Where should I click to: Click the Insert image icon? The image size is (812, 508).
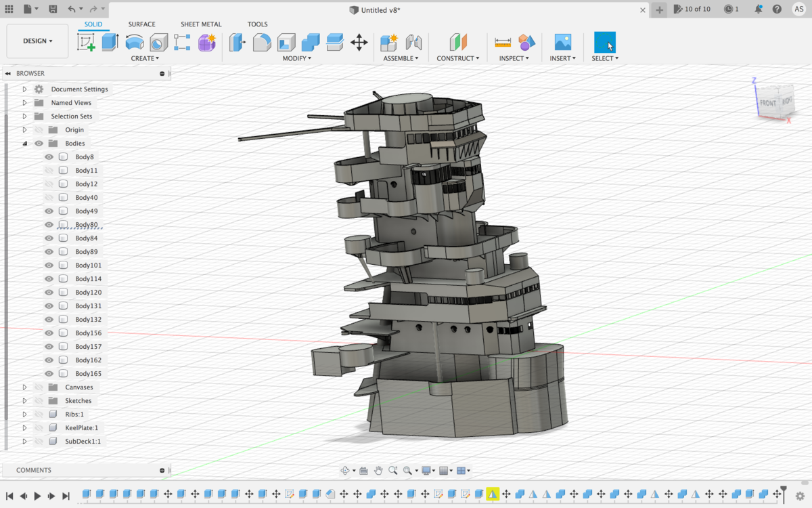563,43
